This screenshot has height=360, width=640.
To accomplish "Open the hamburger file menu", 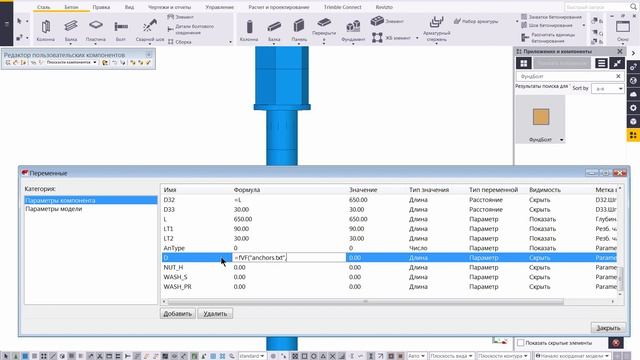I will [7, 23].
